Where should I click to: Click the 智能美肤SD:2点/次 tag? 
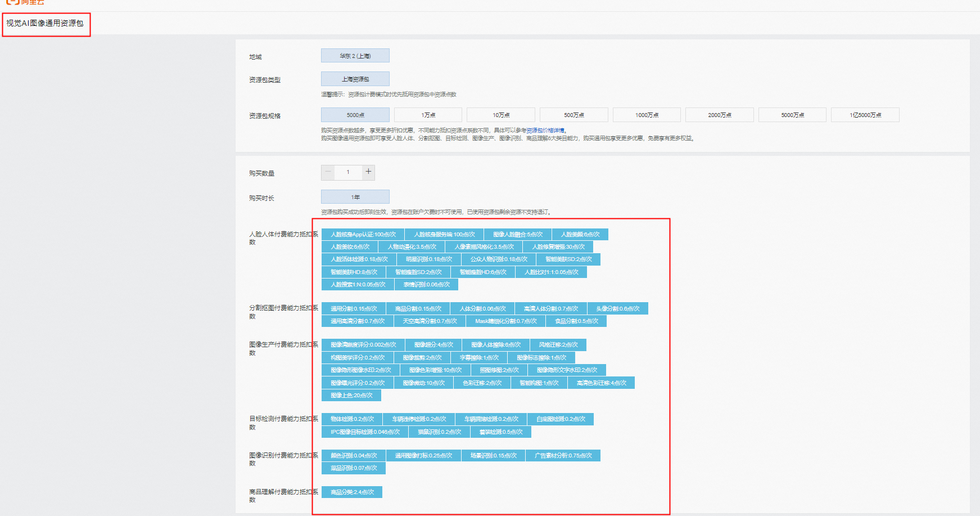coord(568,259)
